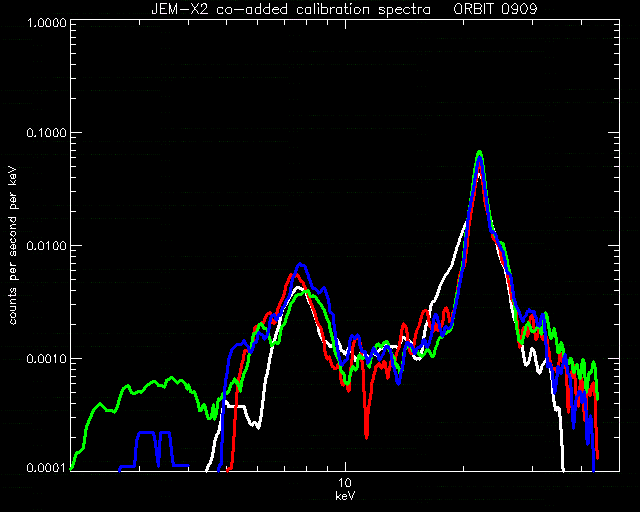
Task: Click the tall green peak top of the spectrum
Action: tap(480, 153)
